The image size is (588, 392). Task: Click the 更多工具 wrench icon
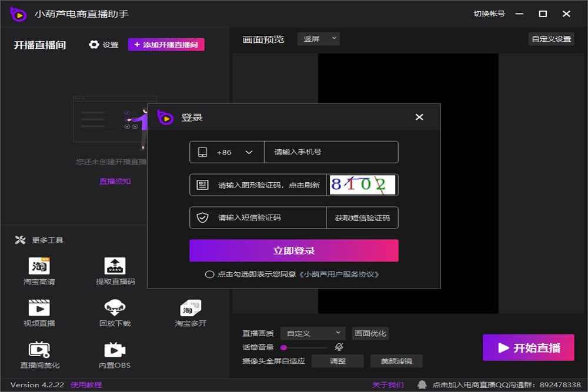[20, 240]
